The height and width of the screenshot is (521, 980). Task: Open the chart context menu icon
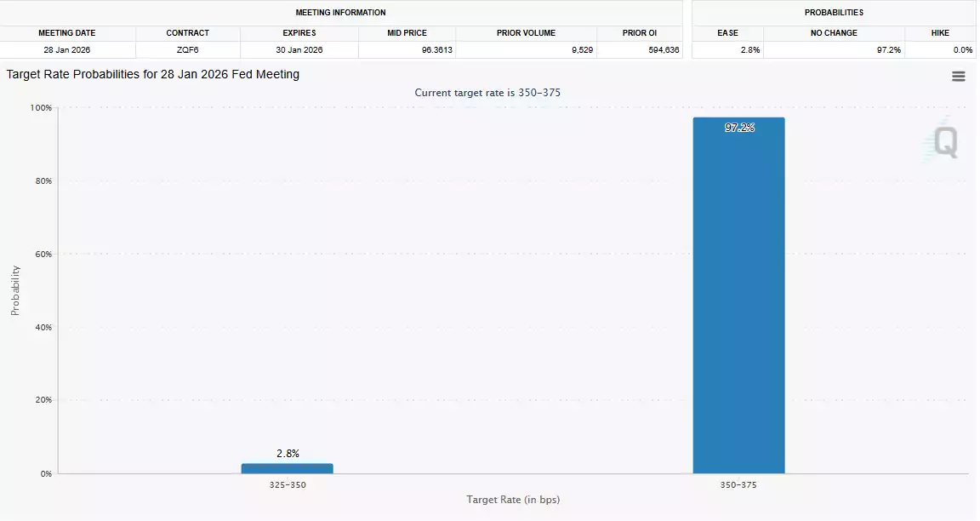point(958,75)
